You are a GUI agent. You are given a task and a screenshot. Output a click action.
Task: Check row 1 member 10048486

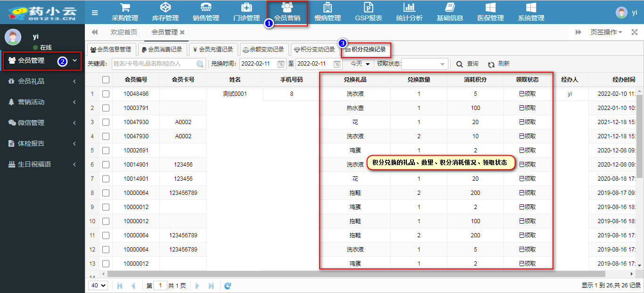pyautogui.click(x=106, y=94)
